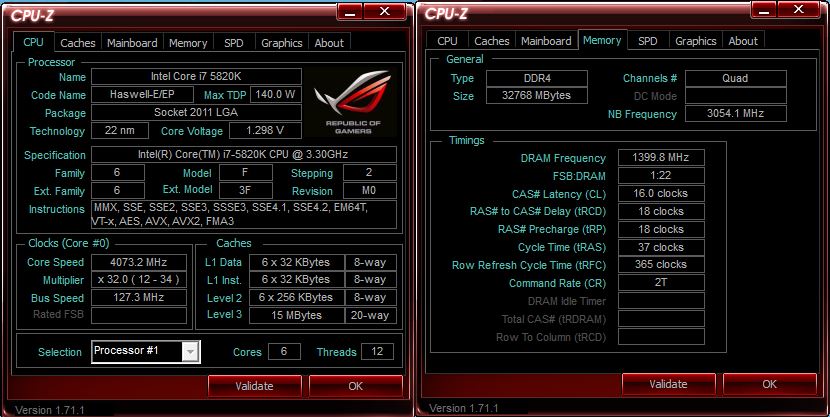Click the Socket 2011 LGA package value
Image resolution: width=830 pixels, height=417 pixels.
pyautogui.click(x=196, y=112)
